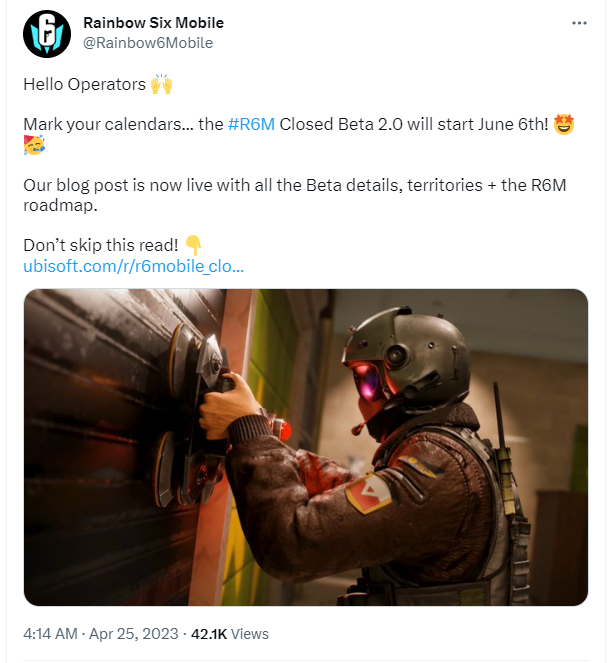Screen dimensions: 608x663
Task: Click the 4:14 AM timestamp
Action: point(50,634)
